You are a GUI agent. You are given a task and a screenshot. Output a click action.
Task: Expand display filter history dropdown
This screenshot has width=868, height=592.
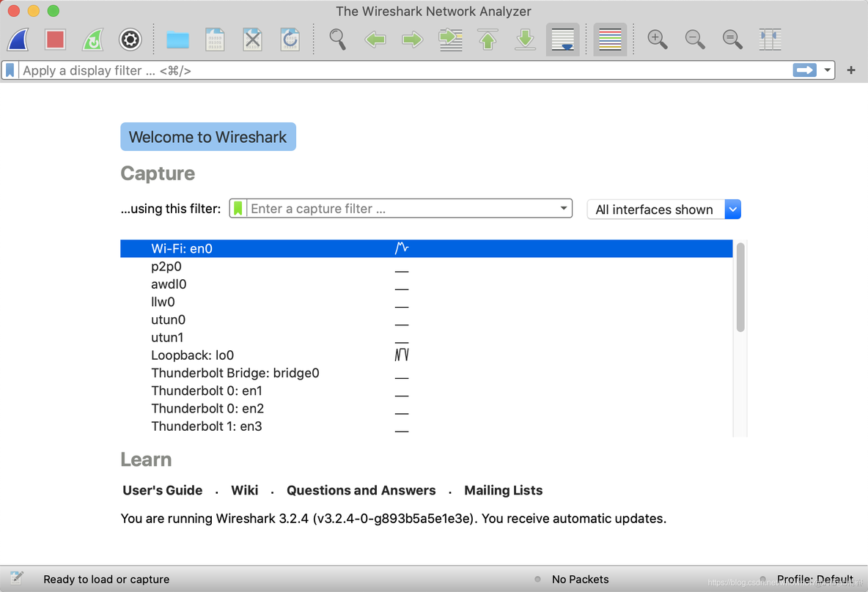click(827, 70)
